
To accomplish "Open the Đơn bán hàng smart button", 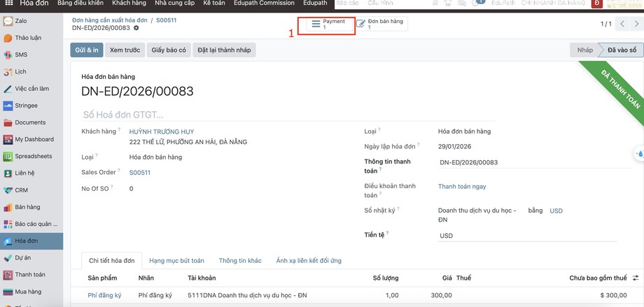I will pos(381,24).
